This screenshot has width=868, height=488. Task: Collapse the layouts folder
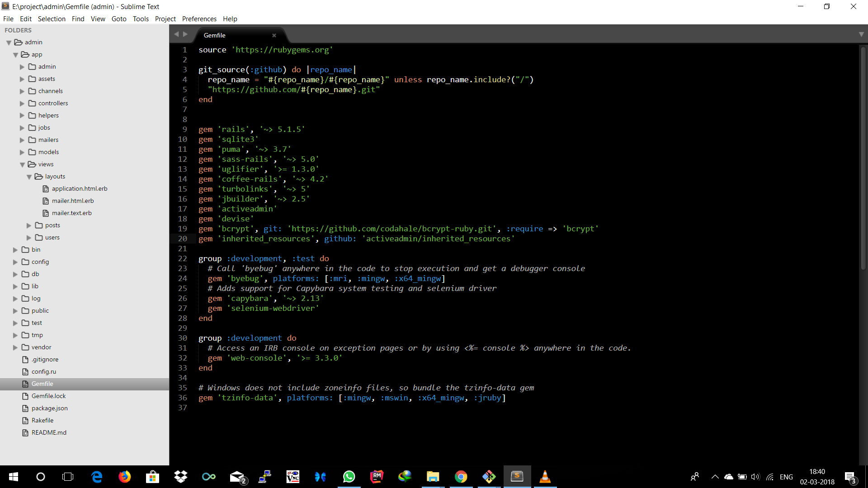pos(30,176)
